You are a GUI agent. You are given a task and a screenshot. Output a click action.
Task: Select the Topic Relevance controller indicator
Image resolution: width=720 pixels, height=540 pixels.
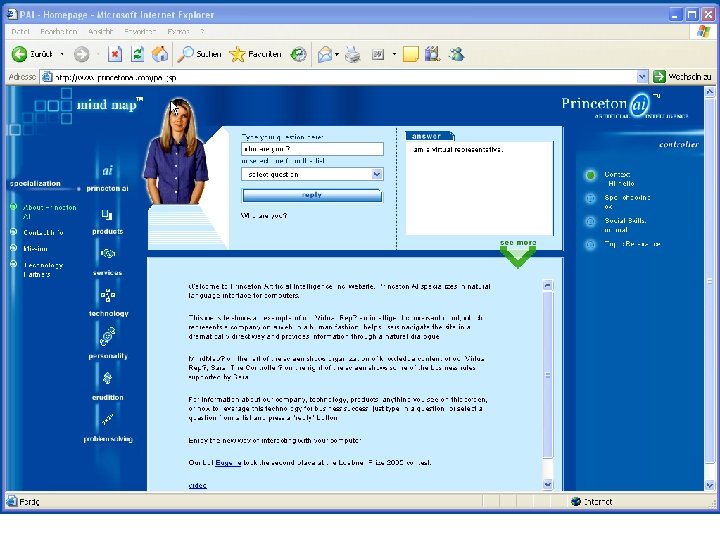[591, 244]
